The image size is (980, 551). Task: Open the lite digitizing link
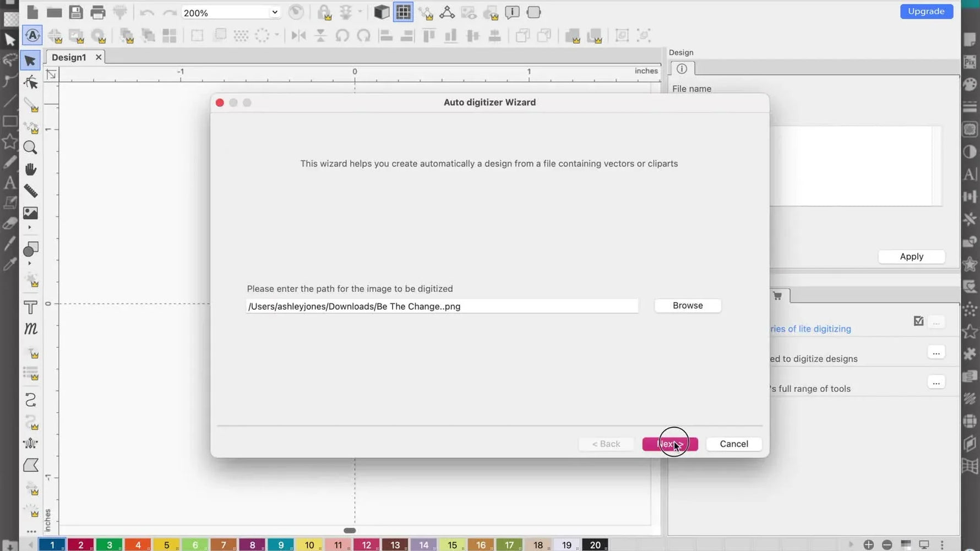coord(810,329)
